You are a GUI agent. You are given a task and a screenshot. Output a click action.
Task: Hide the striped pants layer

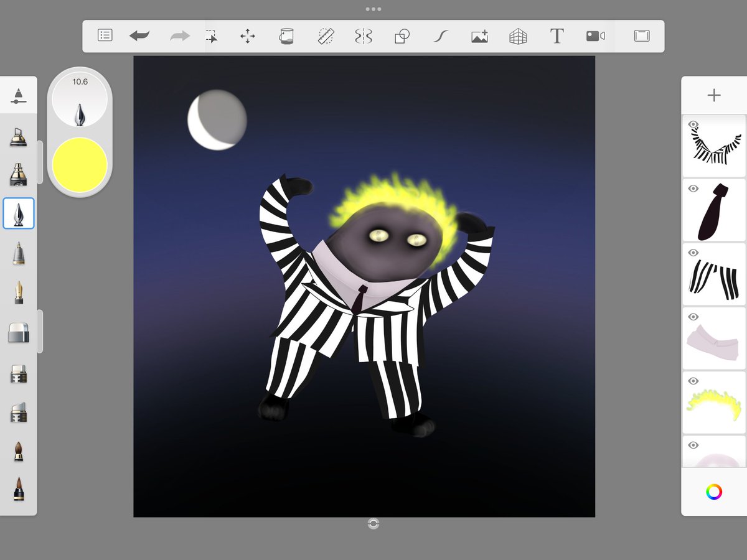[693, 253]
